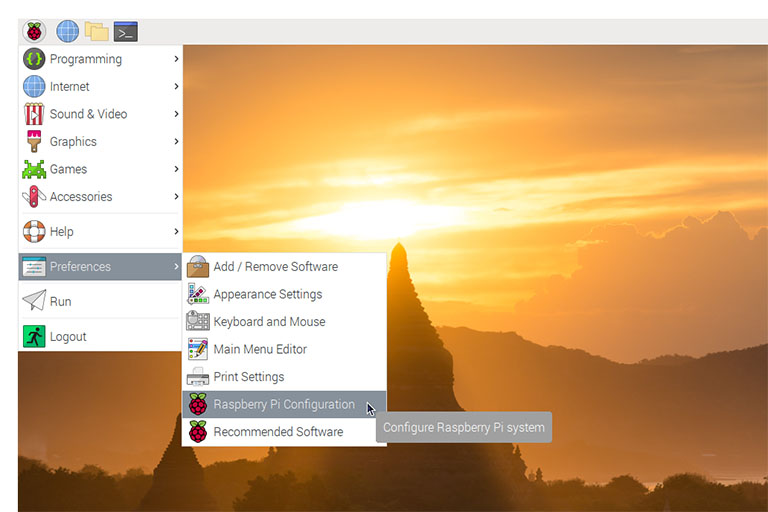
Task: Expand the Accessories submenu arrow
Action: pyautogui.click(x=176, y=196)
